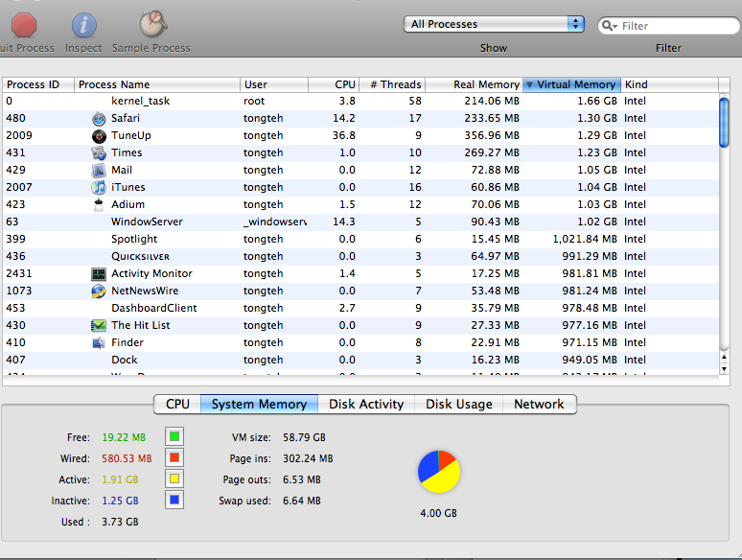Viewport: 742px width, 560px height.
Task: Click the 302.24 MB Page ins value
Action: coord(308,458)
